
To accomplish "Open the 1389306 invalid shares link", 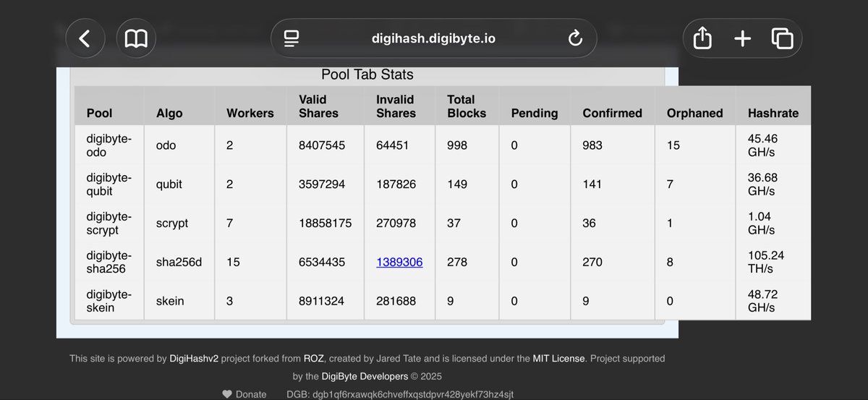I will 399,262.
